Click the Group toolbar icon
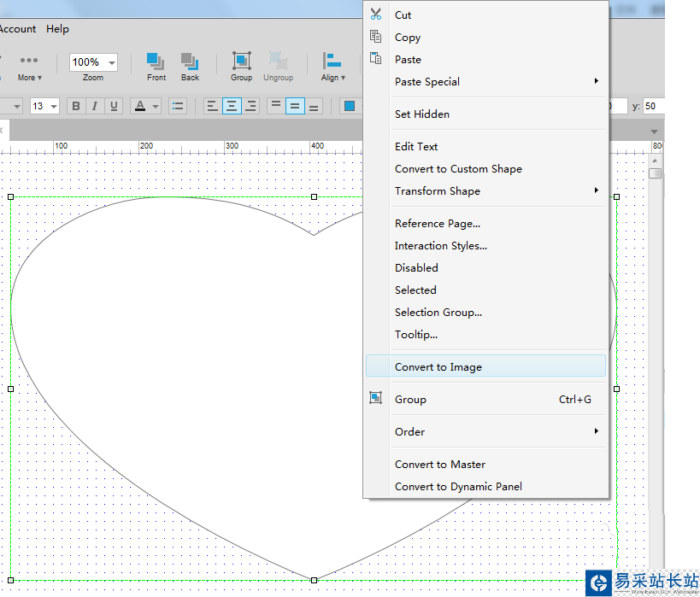Screen dimensions: 700x597 point(242,67)
